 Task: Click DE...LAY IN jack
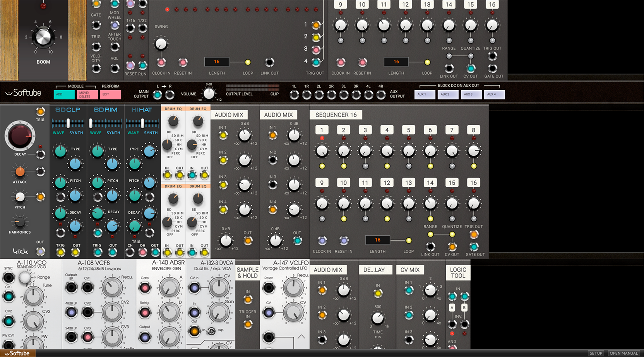point(378,293)
